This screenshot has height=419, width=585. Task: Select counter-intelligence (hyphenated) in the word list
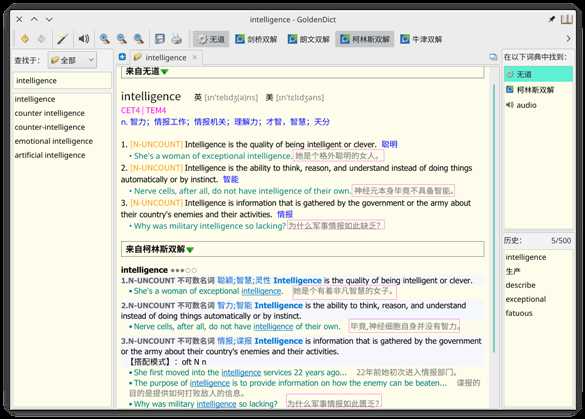click(x=50, y=127)
